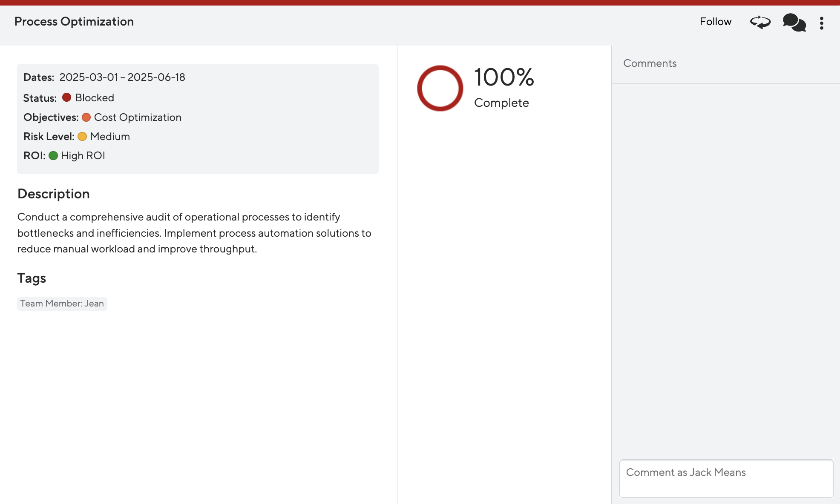Click the Cost Optimization objective text
This screenshot has height=504, width=840.
(138, 117)
